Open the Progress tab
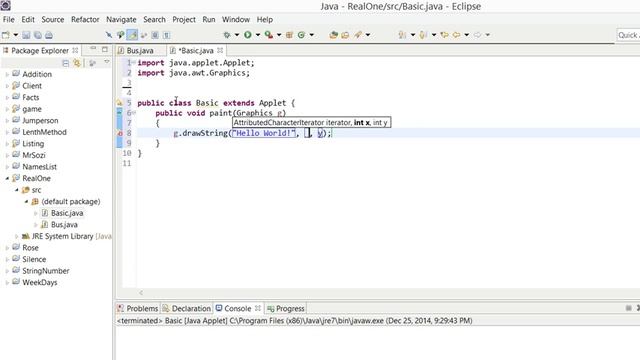 (286, 309)
